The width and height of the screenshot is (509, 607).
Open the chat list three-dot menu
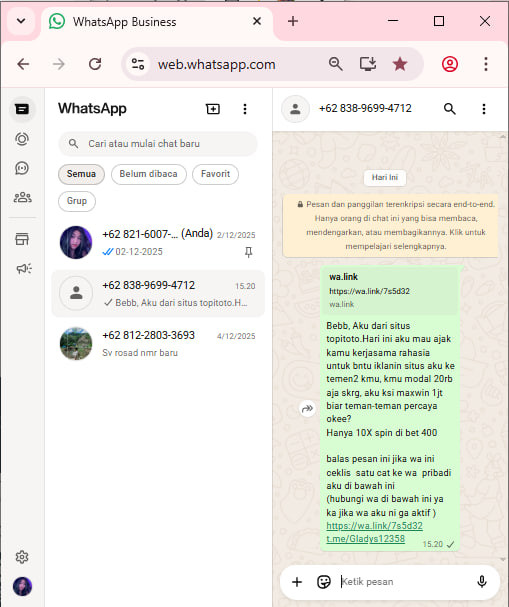245,109
